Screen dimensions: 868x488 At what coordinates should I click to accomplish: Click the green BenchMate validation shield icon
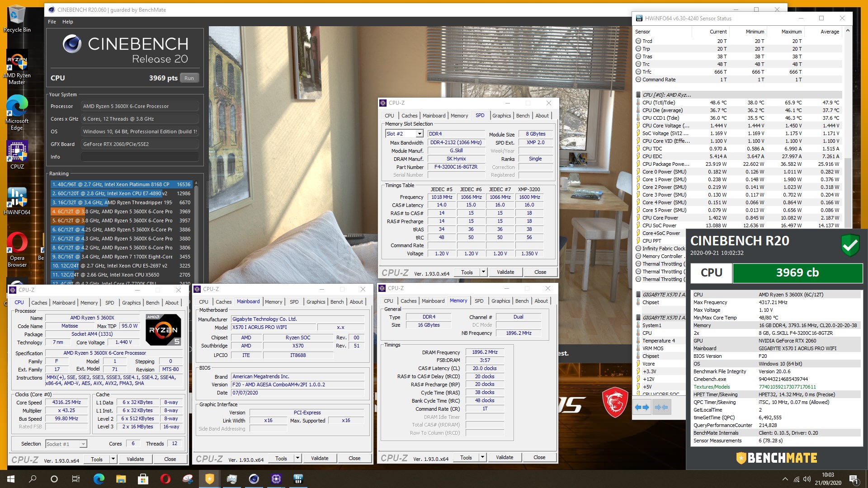click(850, 246)
